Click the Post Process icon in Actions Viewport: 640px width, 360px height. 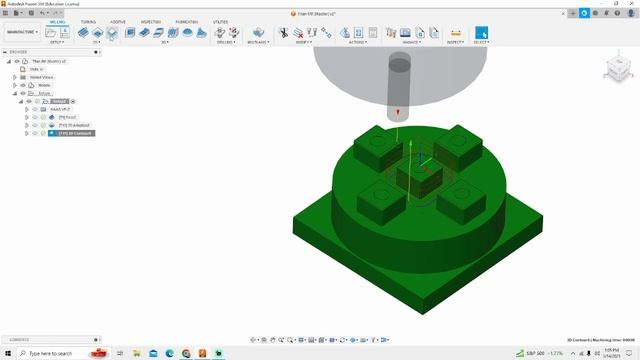tap(358, 32)
